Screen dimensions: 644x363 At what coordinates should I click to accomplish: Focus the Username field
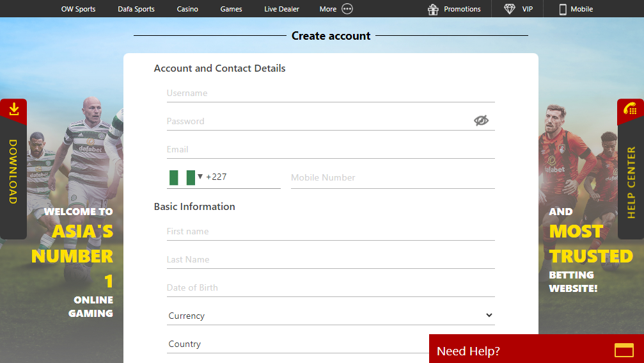[x=331, y=93]
